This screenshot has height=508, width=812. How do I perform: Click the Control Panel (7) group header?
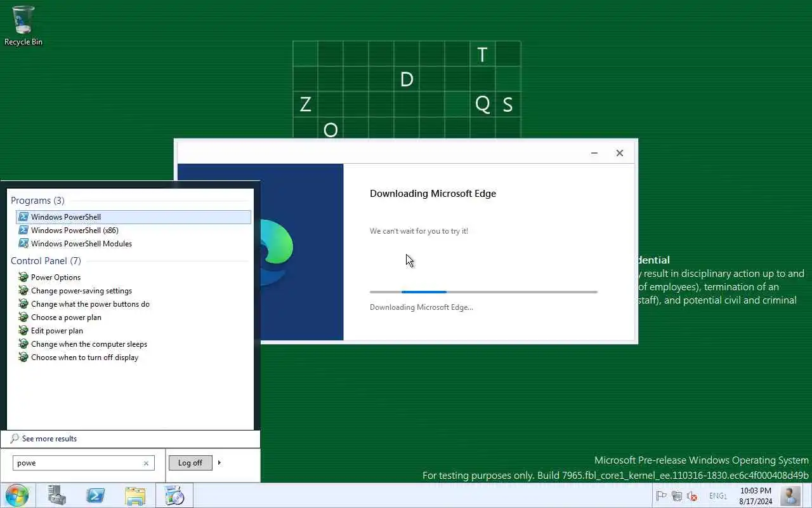46,261
